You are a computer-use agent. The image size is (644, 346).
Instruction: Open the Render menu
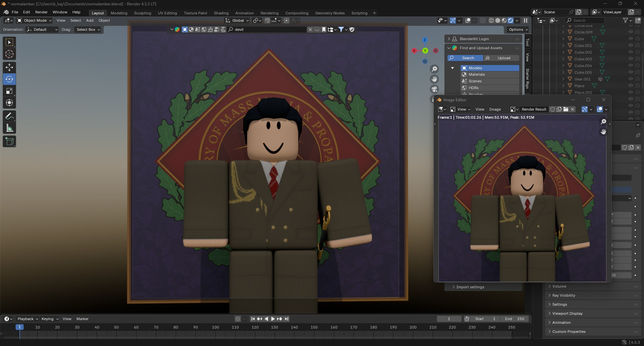(x=41, y=12)
